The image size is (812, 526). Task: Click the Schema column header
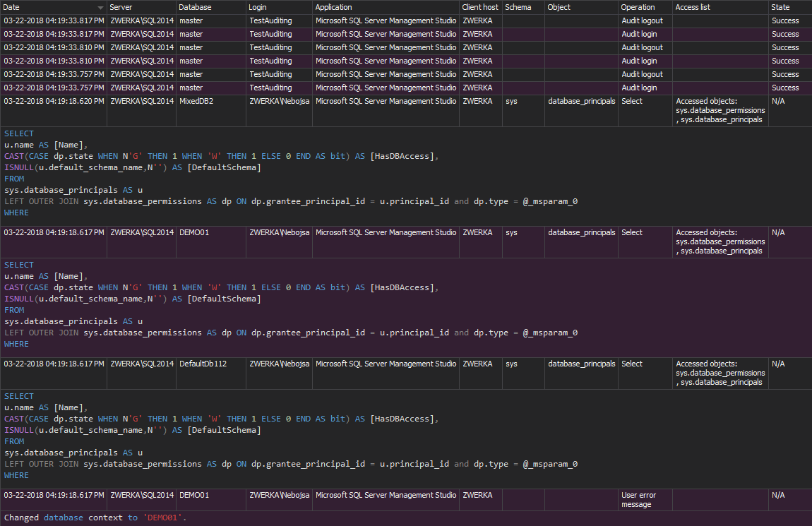point(523,7)
